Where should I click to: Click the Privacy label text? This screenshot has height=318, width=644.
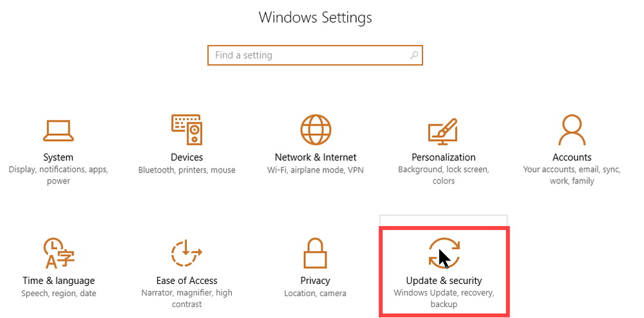pyautogui.click(x=315, y=281)
